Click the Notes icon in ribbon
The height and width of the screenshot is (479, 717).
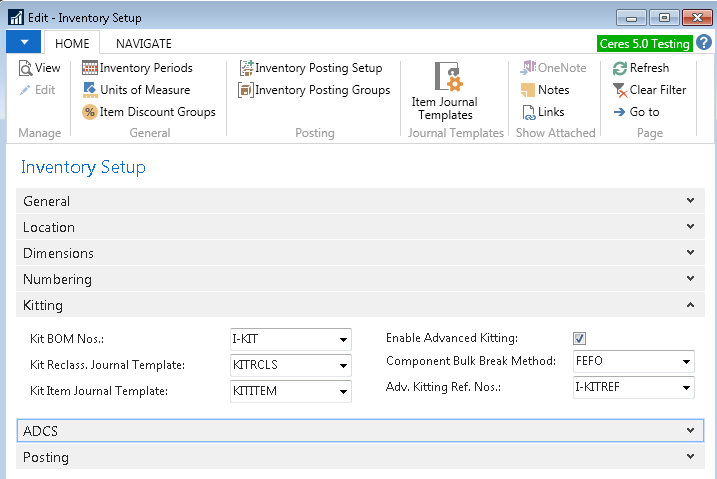coord(546,90)
